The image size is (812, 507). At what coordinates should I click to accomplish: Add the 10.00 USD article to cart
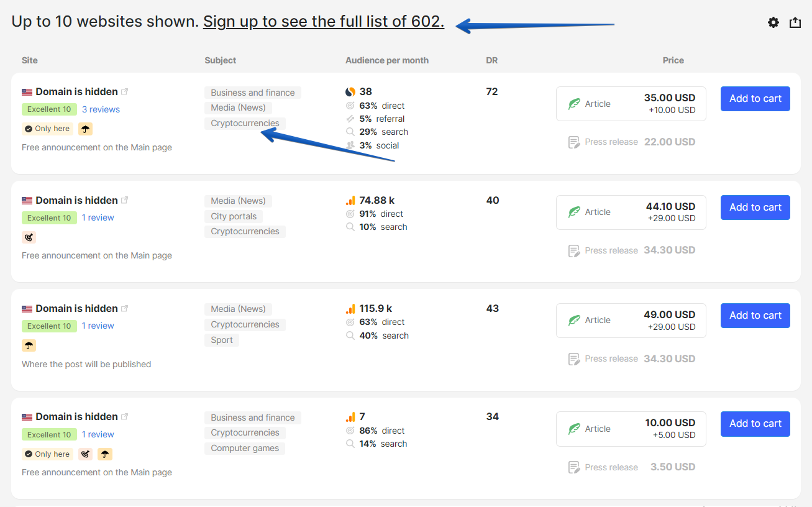(755, 424)
